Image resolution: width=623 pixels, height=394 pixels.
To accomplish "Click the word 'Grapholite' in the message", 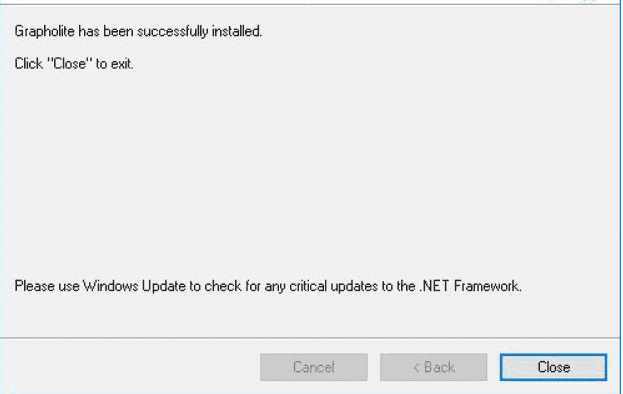I will [x=44, y=31].
